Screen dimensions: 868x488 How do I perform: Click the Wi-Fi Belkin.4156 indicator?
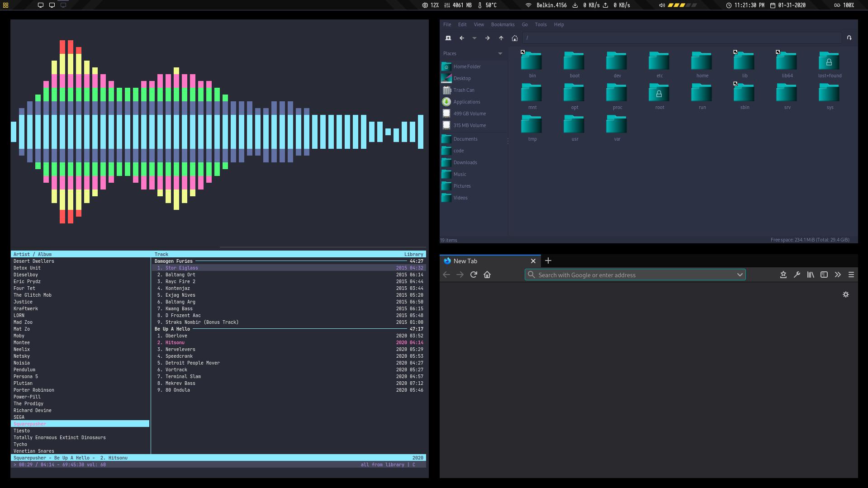click(x=546, y=5)
